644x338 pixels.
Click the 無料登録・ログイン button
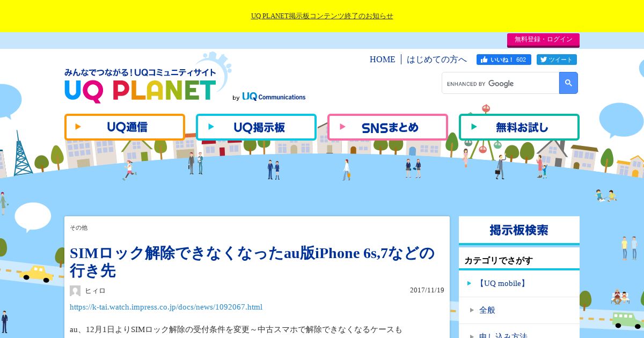click(x=543, y=40)
